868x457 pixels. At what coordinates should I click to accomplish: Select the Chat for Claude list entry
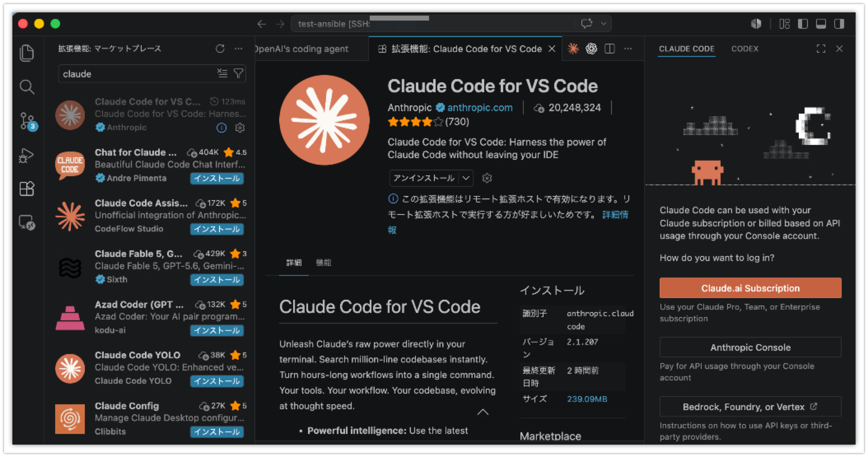click(x=150, y=165)
